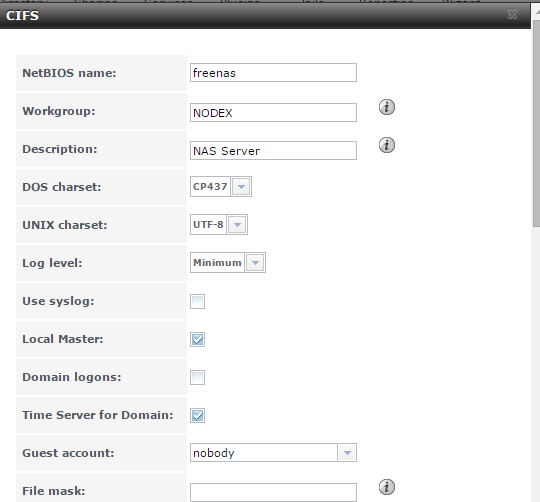Viewport: 540px width, 502px height.
Task: Click the CP437 charset value box
Action: (210, 187)
